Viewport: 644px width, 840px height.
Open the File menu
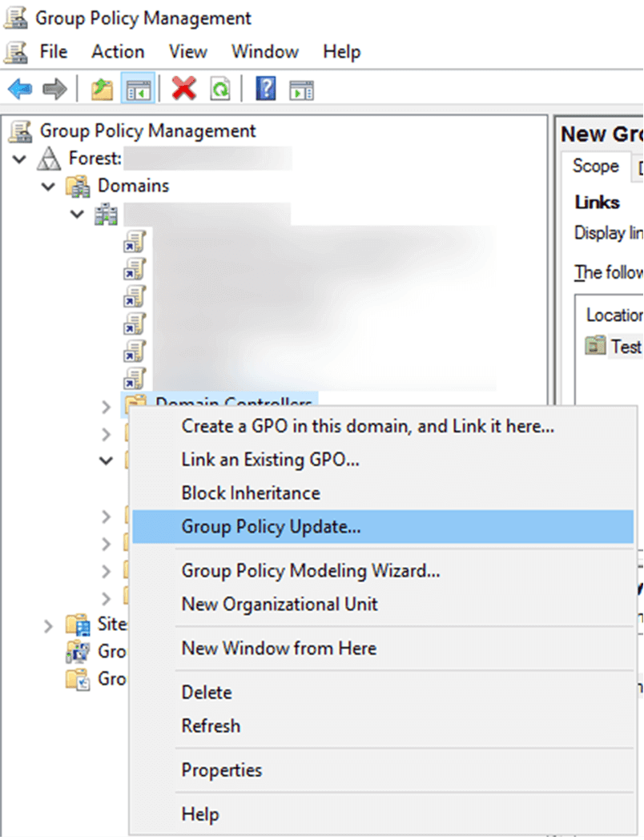[x=52, y=51]
